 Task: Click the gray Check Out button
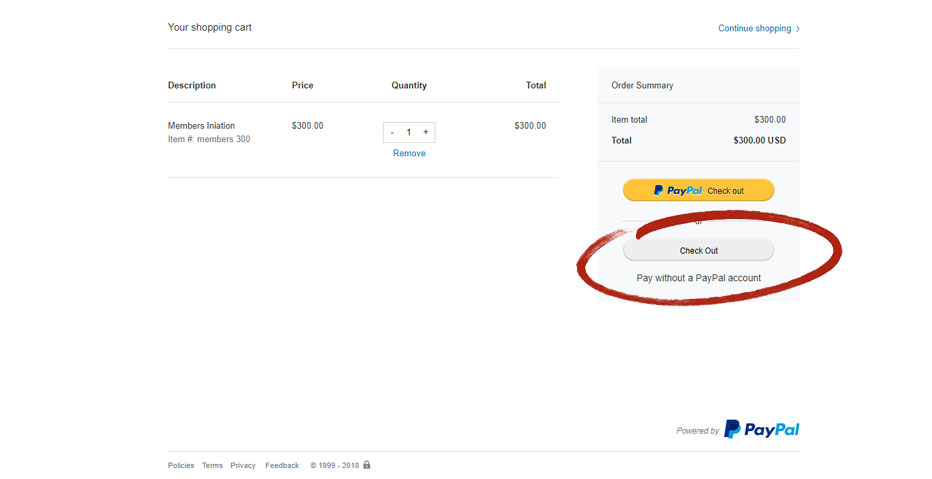[x=698, y=251]
